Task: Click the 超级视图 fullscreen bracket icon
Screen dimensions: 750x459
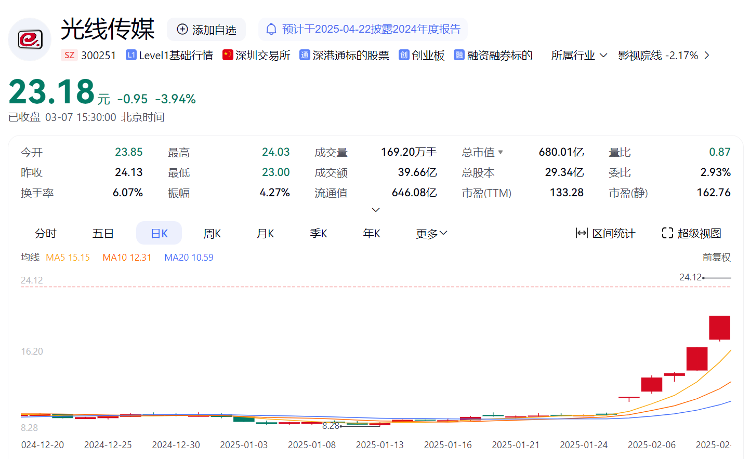Action: [667, 233]
